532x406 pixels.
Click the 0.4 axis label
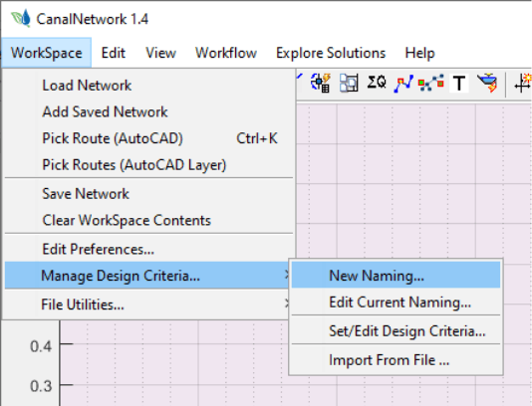41,346
